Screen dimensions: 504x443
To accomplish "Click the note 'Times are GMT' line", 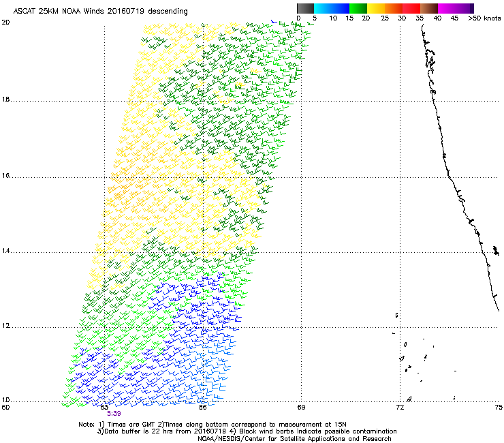I will [x=212, y=425].
